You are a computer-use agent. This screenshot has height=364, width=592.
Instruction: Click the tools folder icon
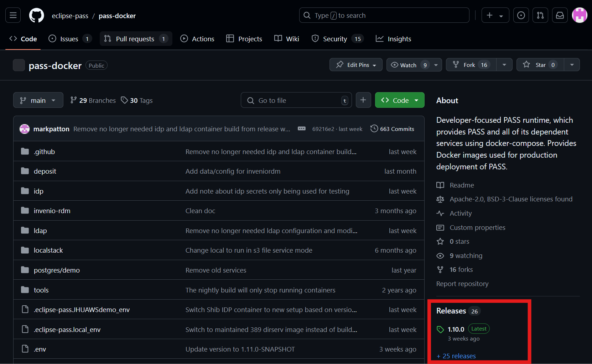tap(25, 290)
